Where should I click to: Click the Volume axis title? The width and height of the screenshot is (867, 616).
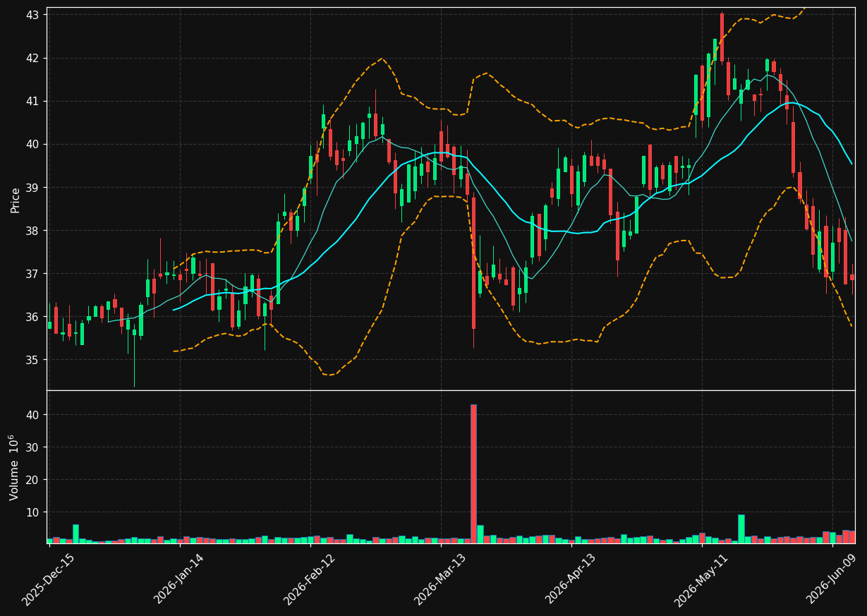14,467
